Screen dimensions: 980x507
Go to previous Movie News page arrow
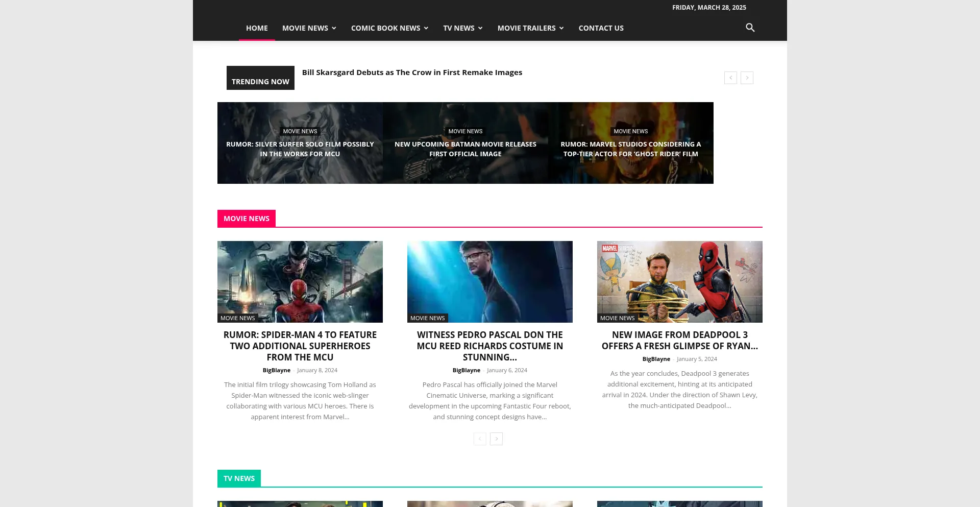click(480, 439)
